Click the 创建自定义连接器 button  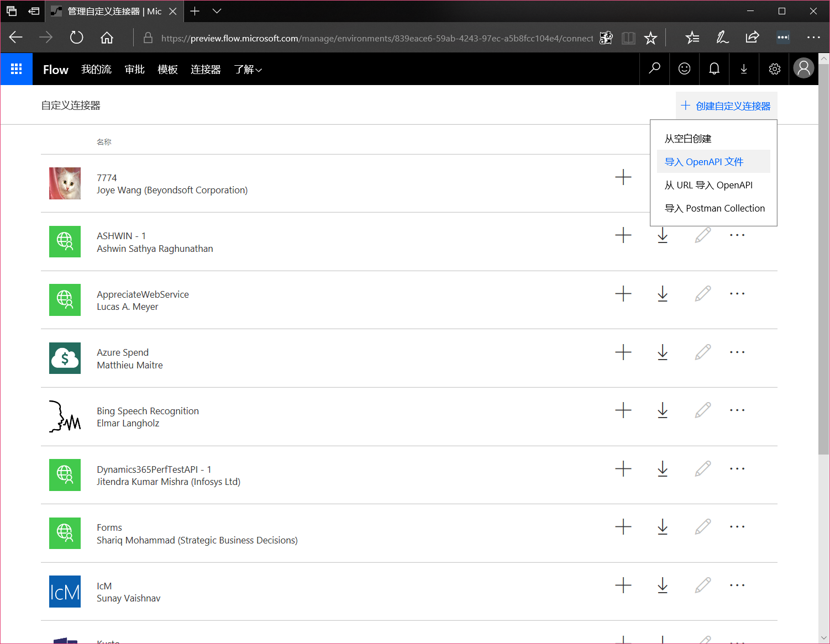726,106
